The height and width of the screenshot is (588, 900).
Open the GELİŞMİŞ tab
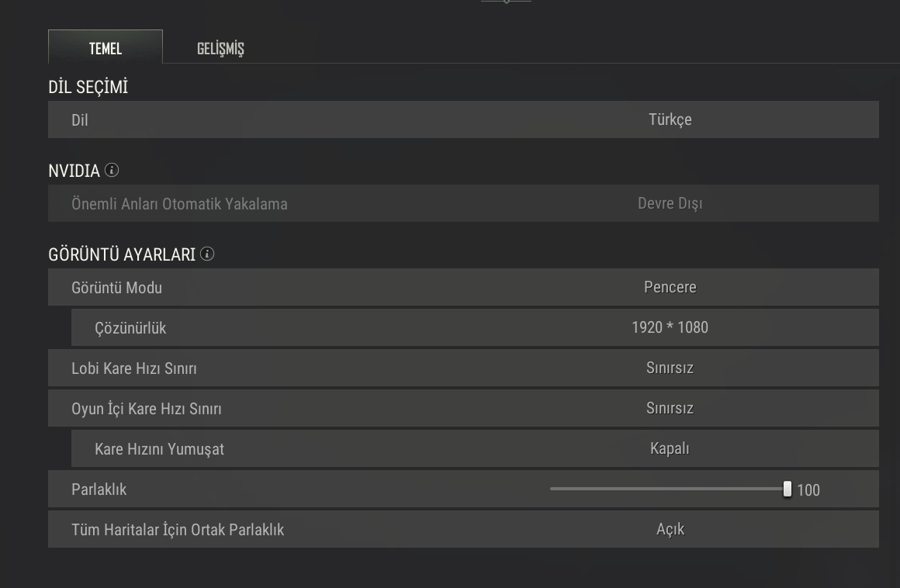(220, 48)
